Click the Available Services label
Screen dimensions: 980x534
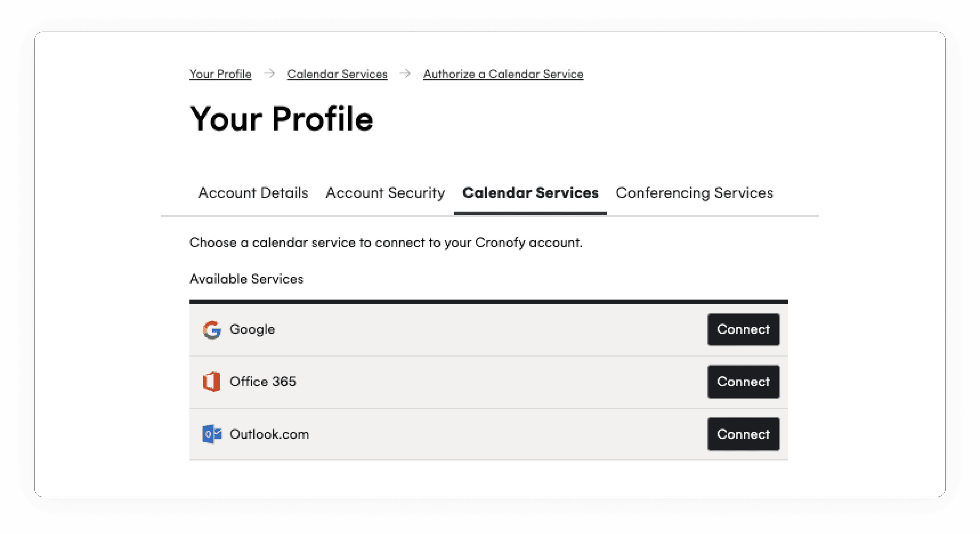click(x=247, y=279)
